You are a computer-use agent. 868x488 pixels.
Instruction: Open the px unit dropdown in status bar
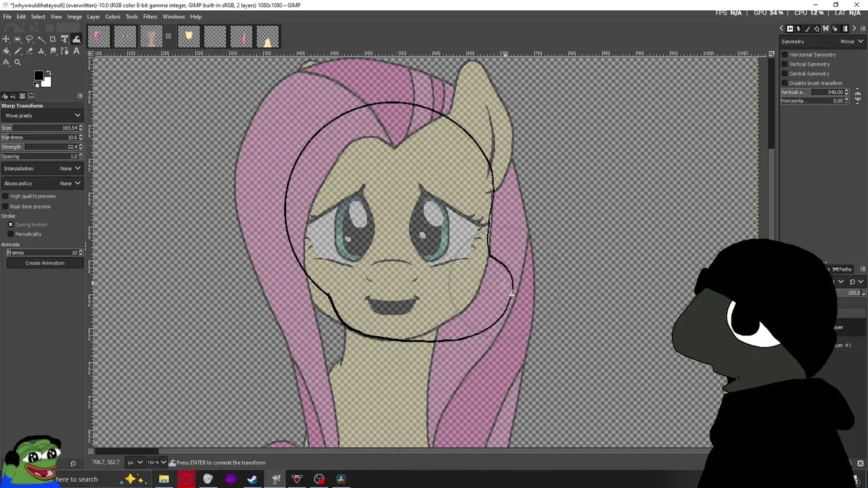(x=134, y=462)
